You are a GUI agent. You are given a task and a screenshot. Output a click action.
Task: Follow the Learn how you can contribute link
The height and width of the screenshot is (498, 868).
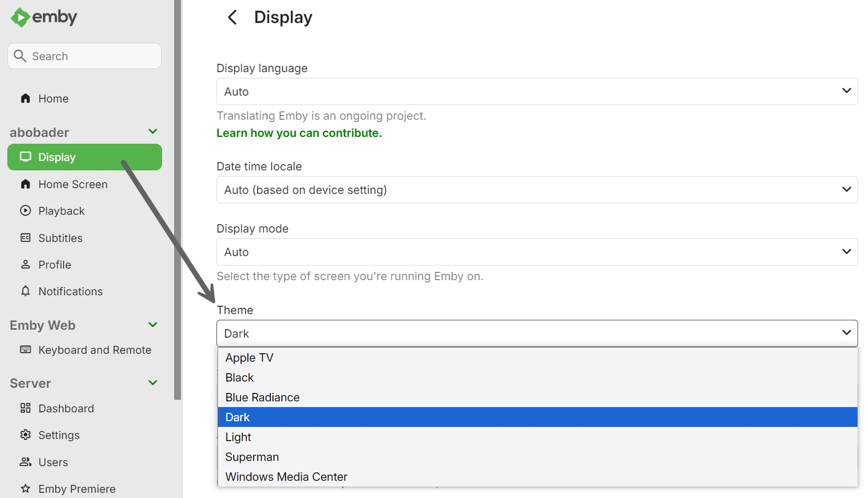coord(299,133)
